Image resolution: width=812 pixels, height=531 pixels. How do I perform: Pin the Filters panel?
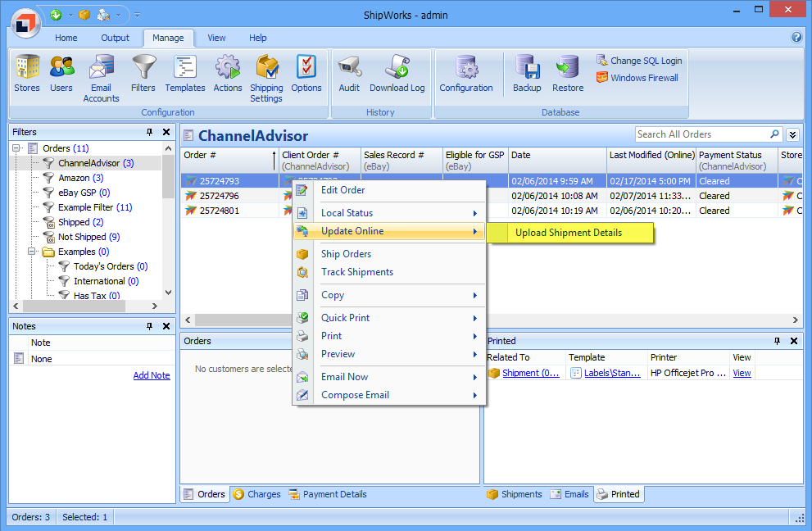tap(150, 132)
